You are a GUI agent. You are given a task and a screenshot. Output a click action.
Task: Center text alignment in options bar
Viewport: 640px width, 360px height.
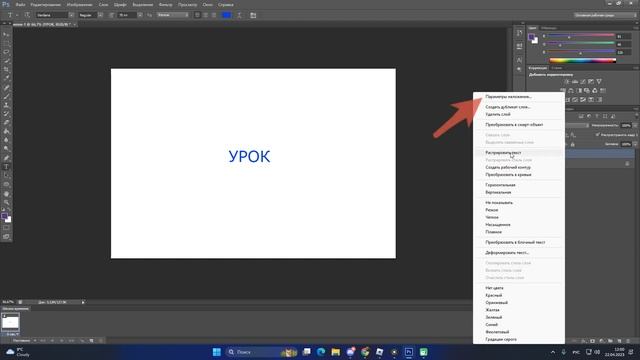coord(205,15)
